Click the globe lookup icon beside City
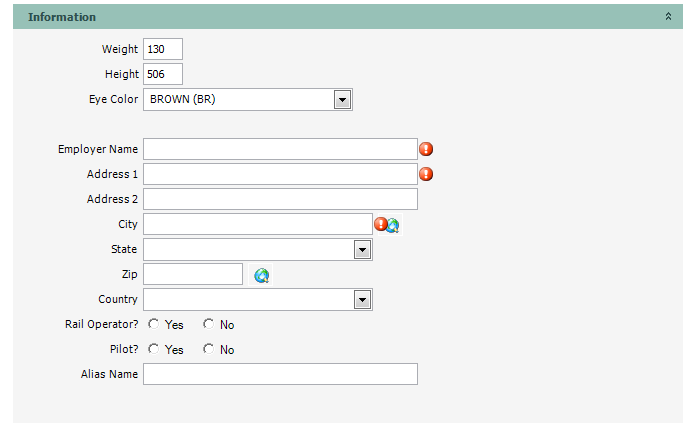This screenshot has width=687, height=431. [x=393, y=226]
